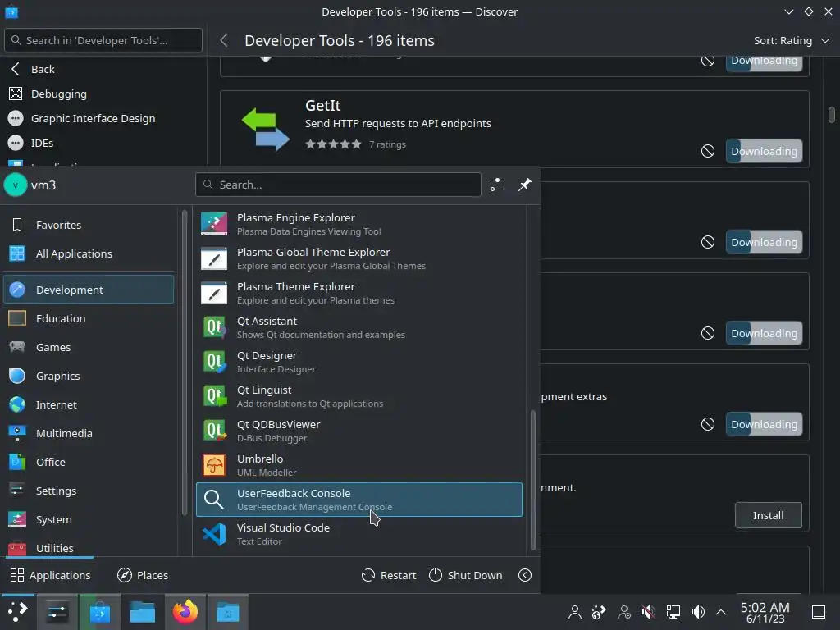Open Utilities category

point(89,548)
